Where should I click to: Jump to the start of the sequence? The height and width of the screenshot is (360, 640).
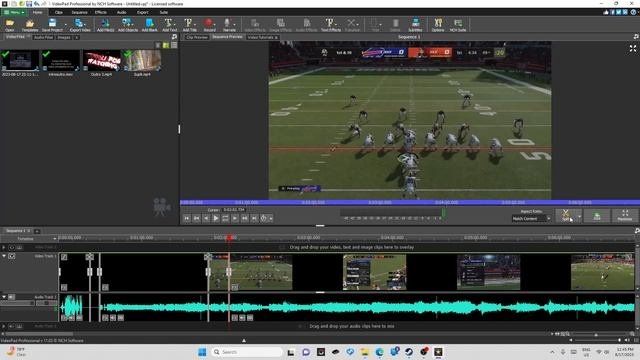point(187,218)
